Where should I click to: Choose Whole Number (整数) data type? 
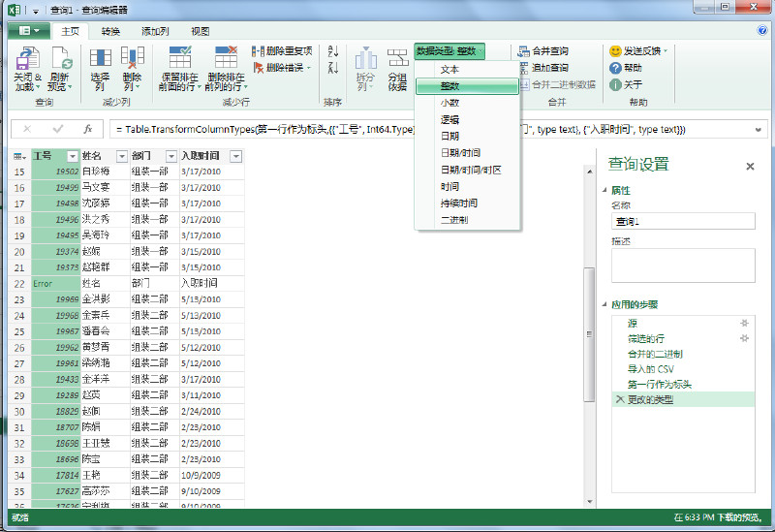point(467,86)
